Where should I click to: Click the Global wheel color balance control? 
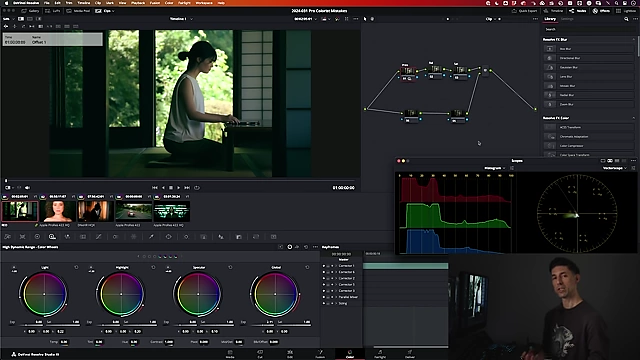click(x=275, y=294)
